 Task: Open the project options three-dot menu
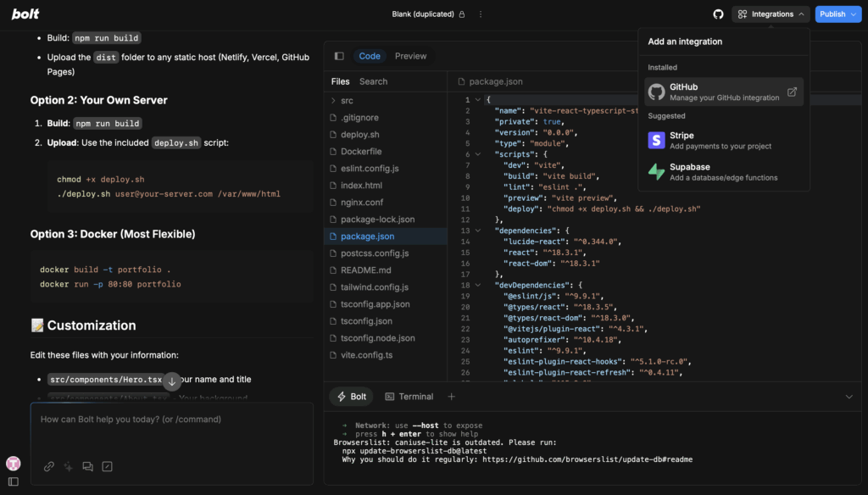pyautogui.click(x=481, y=14)
